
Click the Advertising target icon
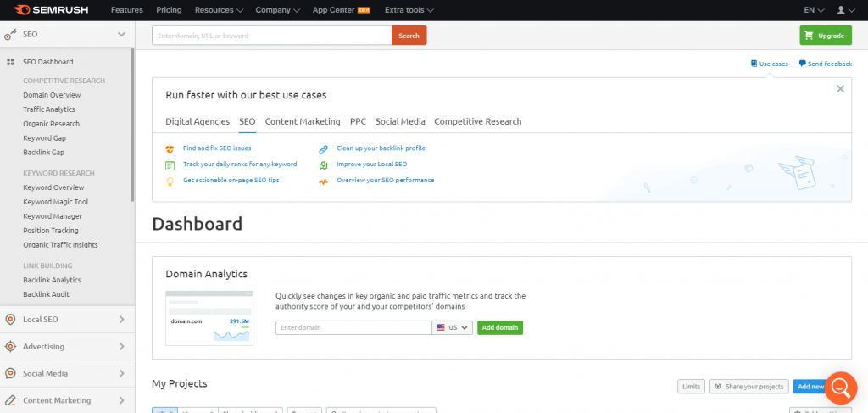[10, 347]
